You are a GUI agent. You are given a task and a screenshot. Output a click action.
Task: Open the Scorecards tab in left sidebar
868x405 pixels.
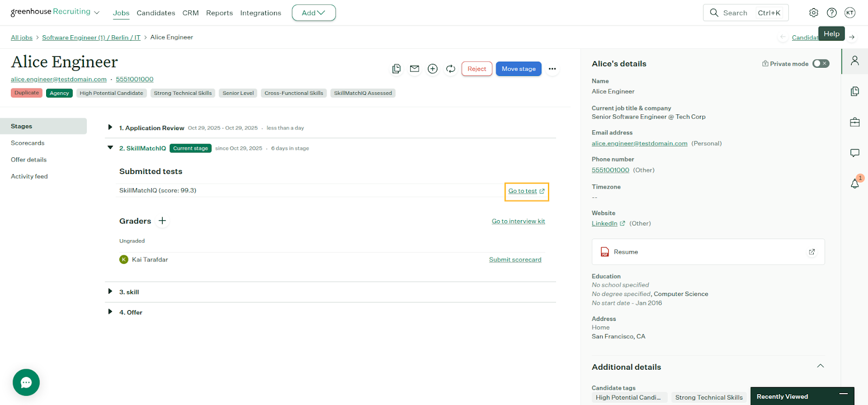point(28,143)
